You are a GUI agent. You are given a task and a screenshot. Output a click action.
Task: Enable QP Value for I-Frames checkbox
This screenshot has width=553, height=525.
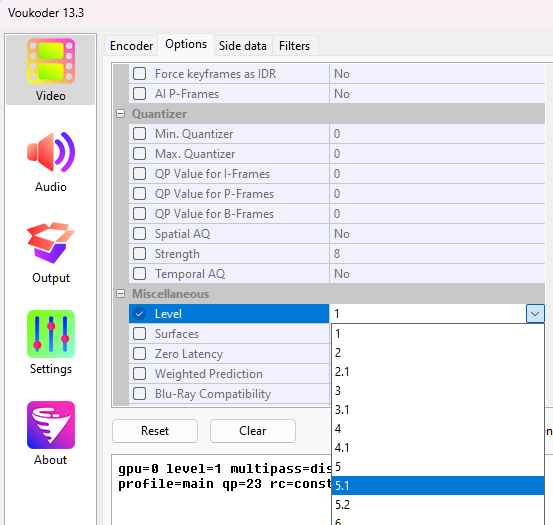[x=140, y=174]
